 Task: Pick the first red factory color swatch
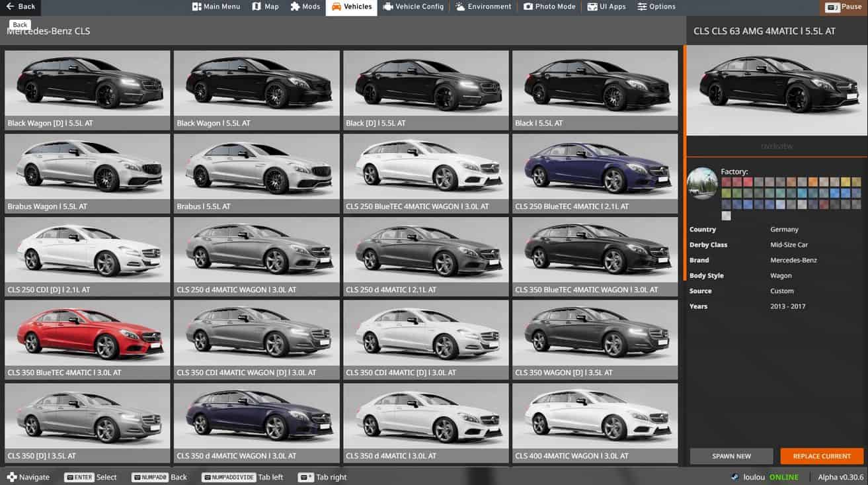click(x=727, y=182)
